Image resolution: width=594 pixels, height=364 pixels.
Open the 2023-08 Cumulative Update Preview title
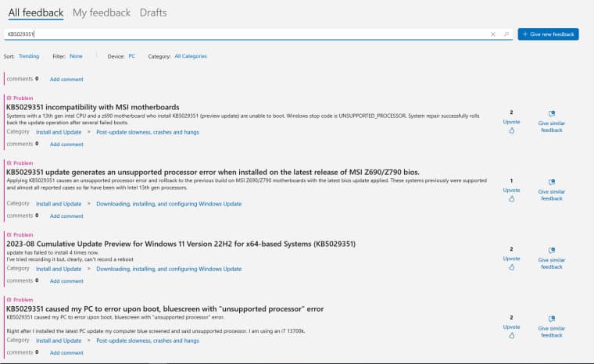point(181,244)
